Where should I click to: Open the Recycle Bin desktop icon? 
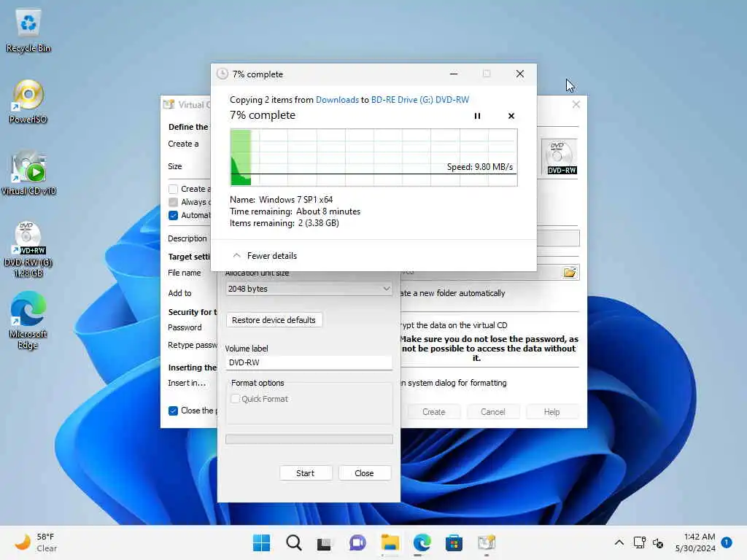coord(28,31)
